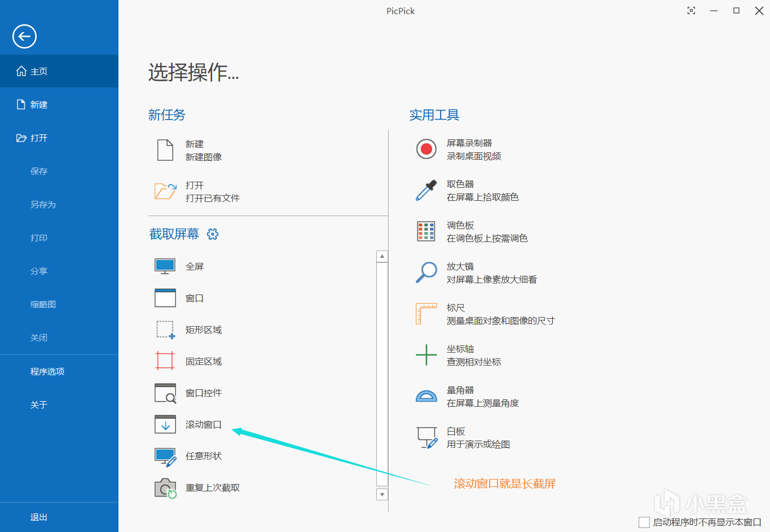The width and height of the screenshot is (770, 532).
Task: Click capture list scrollbar up arrow
Action: coord(382,257)
